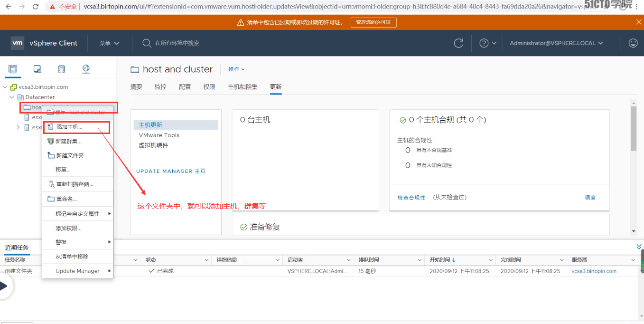
Task: Click the 新建文件夹 folder icon in context menu
Action: [x=51, y=155]
